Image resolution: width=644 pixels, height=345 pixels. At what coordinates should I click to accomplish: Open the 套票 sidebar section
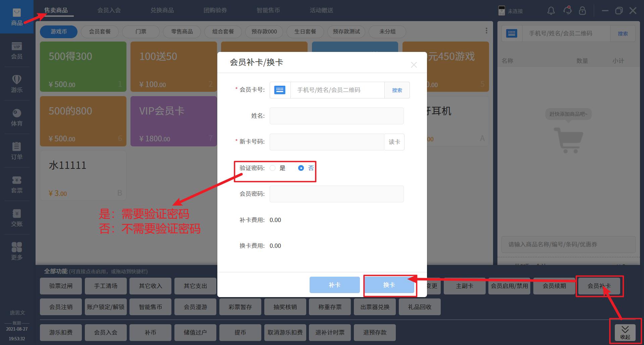click(x=17, y=184)
